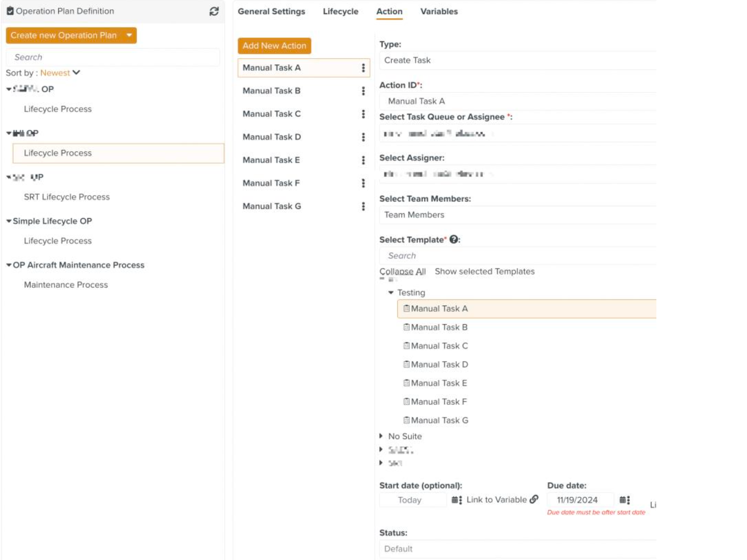This screenshot has height=560, width=747.
Task: Click the Select Template search field
Action: [517, 256]
